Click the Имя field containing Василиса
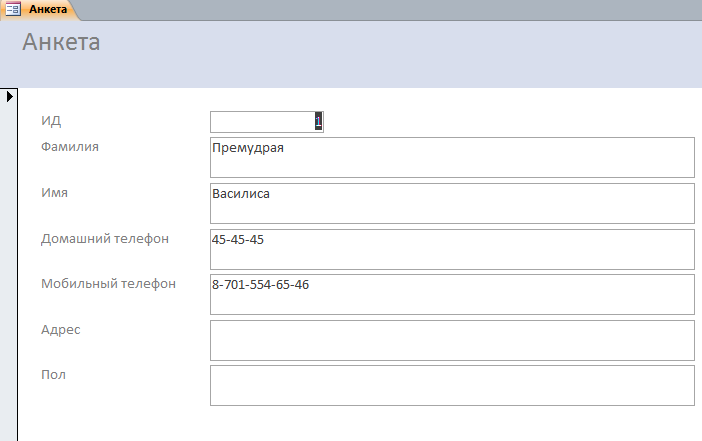 coord(452,203)
